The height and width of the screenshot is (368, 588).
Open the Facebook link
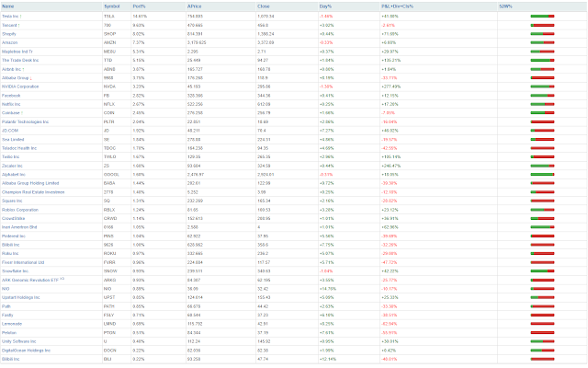pyautogui.click(x=11, y=96)
